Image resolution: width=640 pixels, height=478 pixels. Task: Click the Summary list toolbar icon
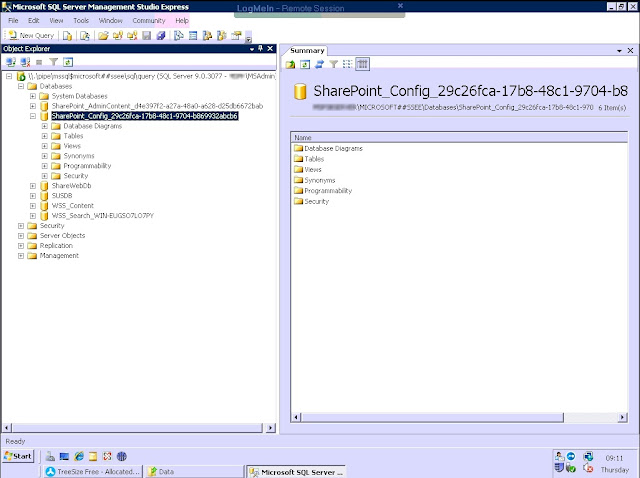193,36
